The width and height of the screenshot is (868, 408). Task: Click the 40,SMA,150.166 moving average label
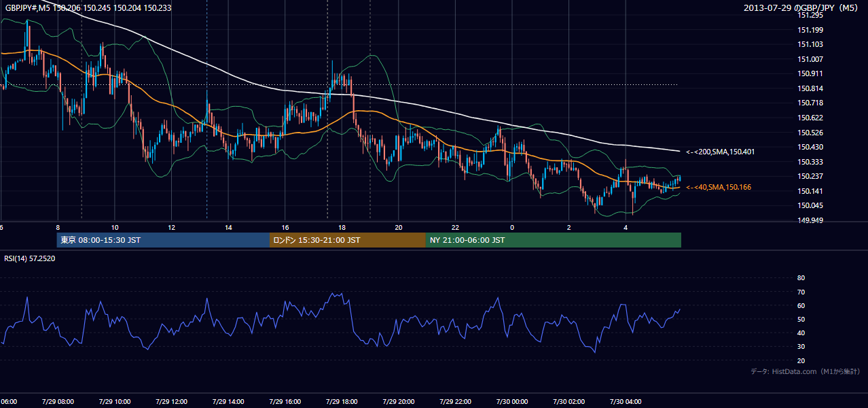pos(718,187)
